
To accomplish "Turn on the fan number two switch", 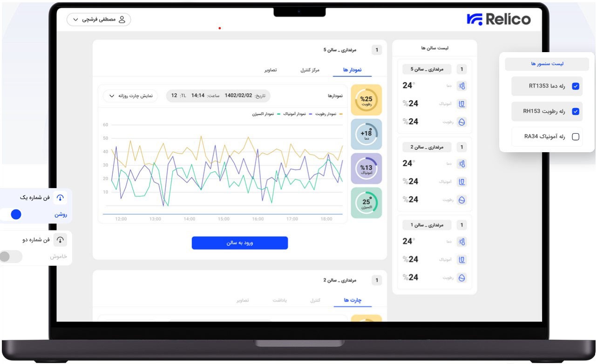I will 9,256.
